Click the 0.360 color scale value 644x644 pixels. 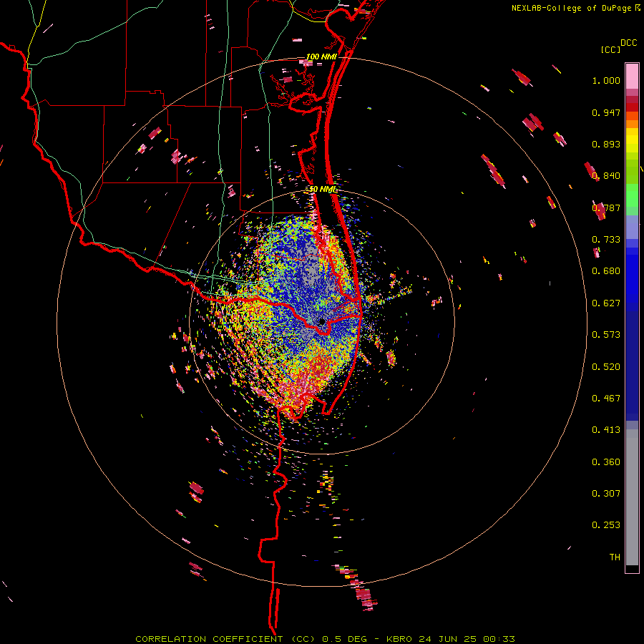(x=606, y=462)
